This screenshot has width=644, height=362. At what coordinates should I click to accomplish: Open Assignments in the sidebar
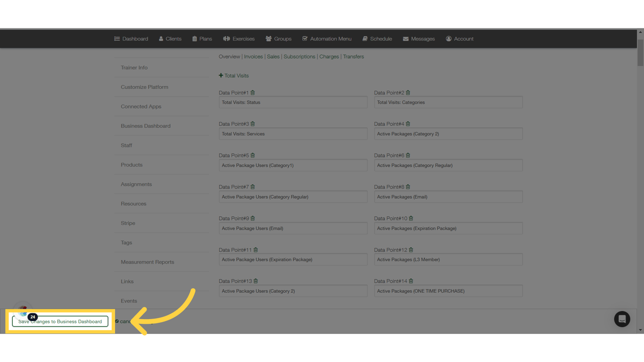coord(162,184)
